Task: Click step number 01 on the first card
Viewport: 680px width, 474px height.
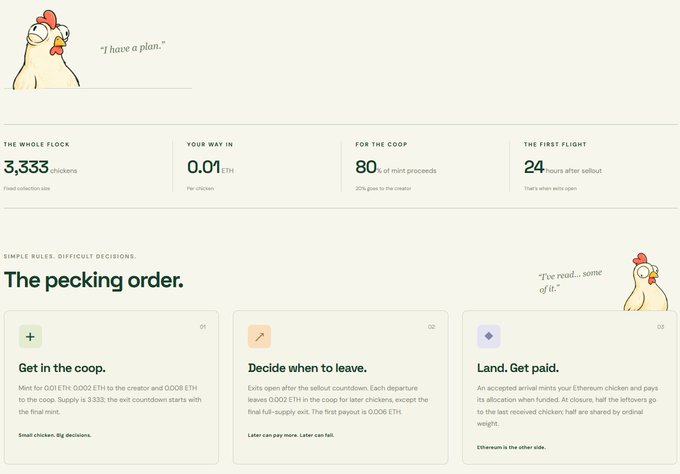Action: click(203, 327)
